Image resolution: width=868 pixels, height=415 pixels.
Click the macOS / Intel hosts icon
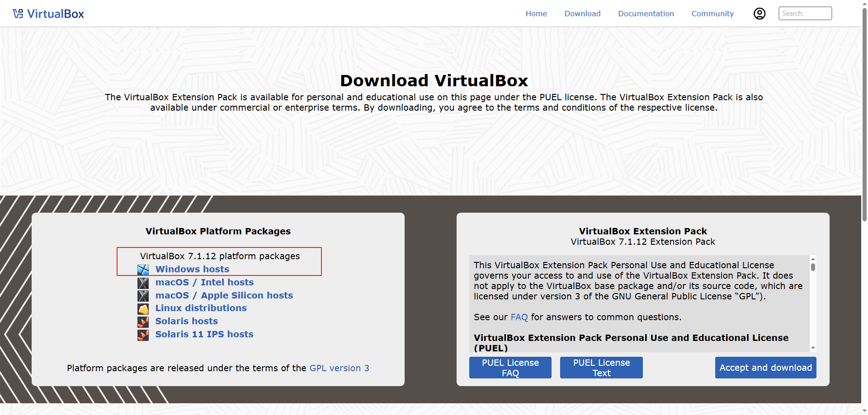(143, 283)
